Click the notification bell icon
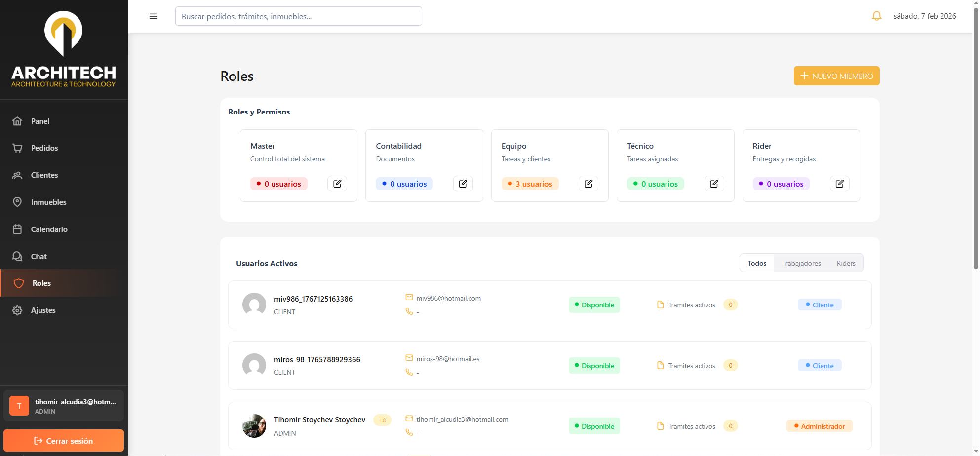 [x=876, y=16]
